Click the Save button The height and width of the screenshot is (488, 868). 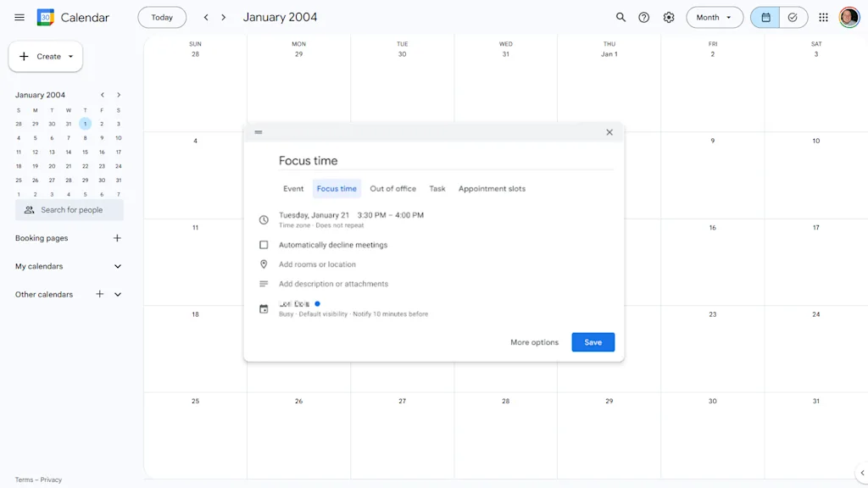tap(593, 342)
